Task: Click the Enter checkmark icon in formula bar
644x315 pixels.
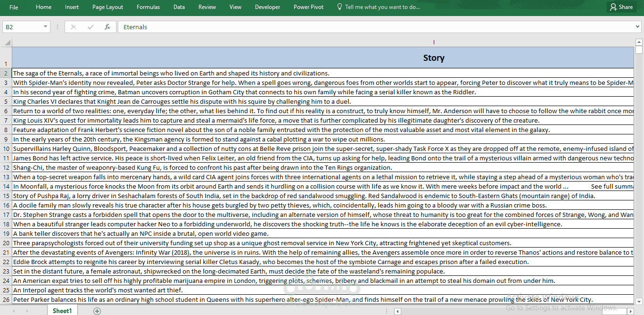Action: coord(91,27)
